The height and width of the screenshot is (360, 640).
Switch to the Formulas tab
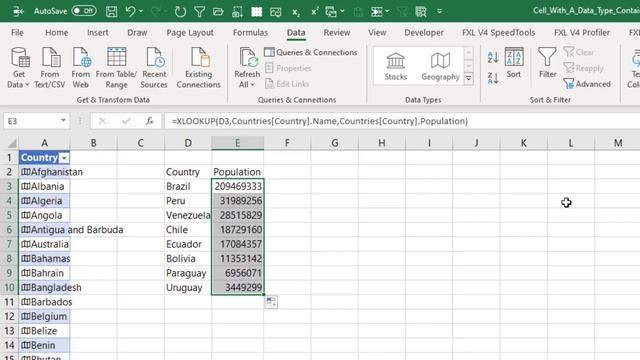point(250,33)
